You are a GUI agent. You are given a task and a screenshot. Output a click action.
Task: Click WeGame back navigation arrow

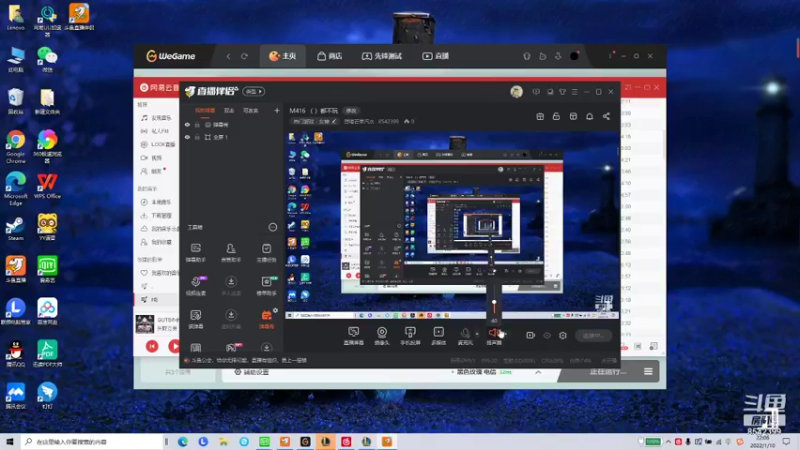pos(229,56)
